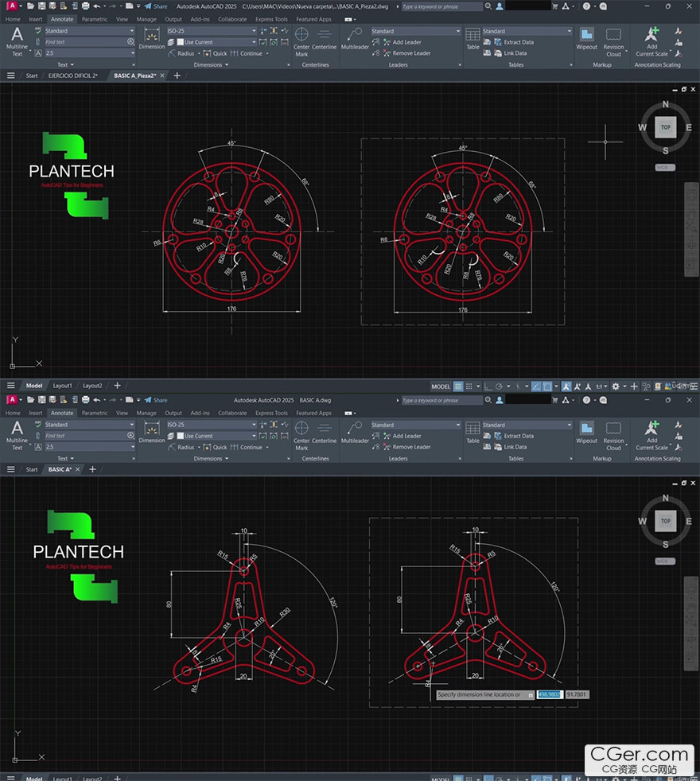Toggle annotation visibility in top status bar
Viewport: 700px width, 781px height.
point(566,386)
